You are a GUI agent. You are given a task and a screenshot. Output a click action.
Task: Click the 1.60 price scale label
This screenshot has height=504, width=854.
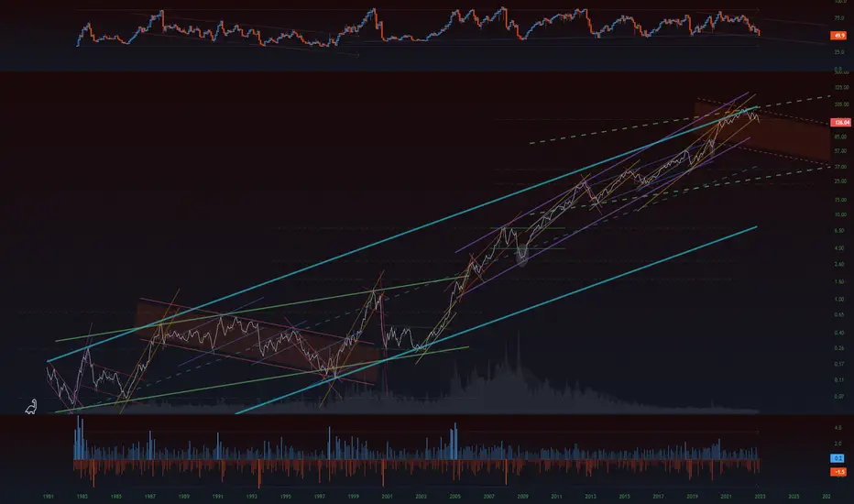pos(839,282)
